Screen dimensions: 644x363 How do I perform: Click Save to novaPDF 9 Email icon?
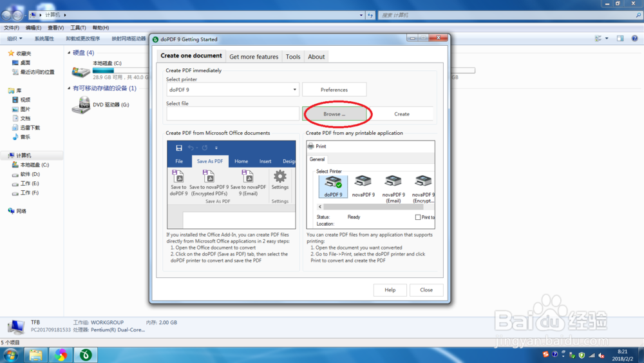[248, 183]
